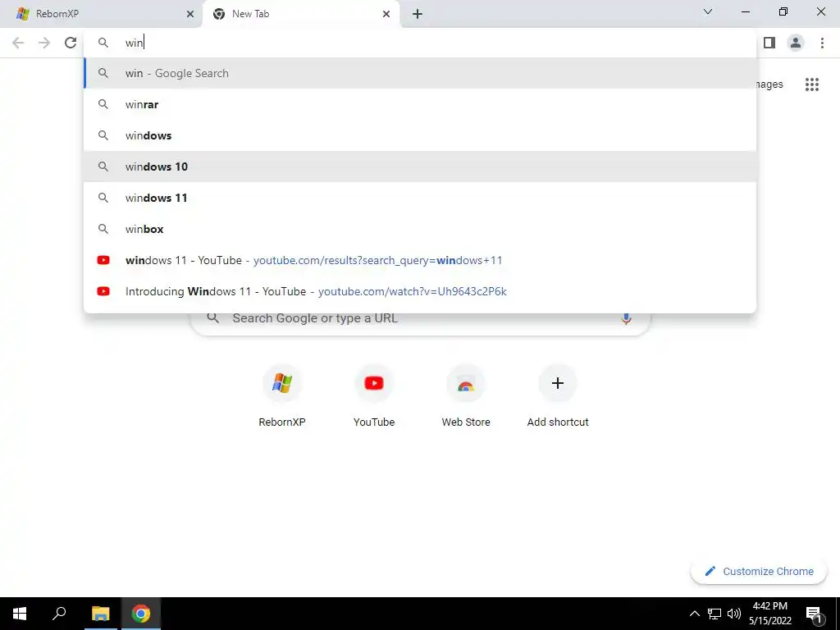Viewport: 840px width, 630px height.
Task: Pick the windows 10 suggestion
Action: coord(420,167)
